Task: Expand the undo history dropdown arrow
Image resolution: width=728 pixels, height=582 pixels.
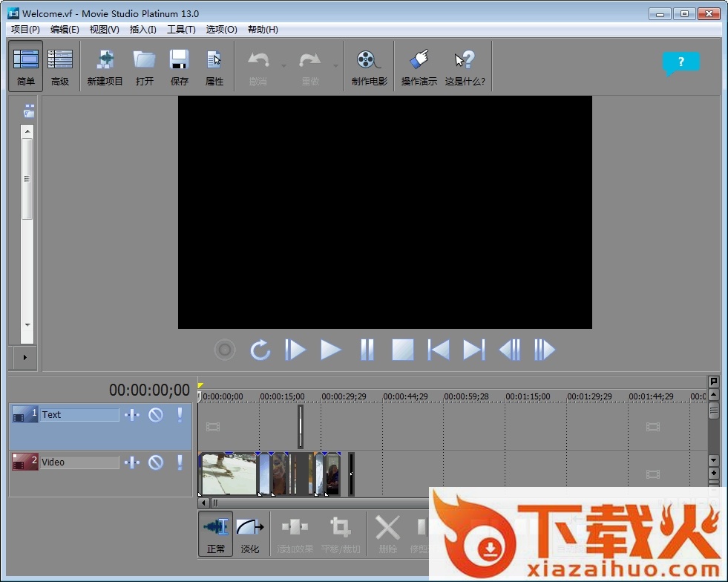Action: [x=283, y=66]
